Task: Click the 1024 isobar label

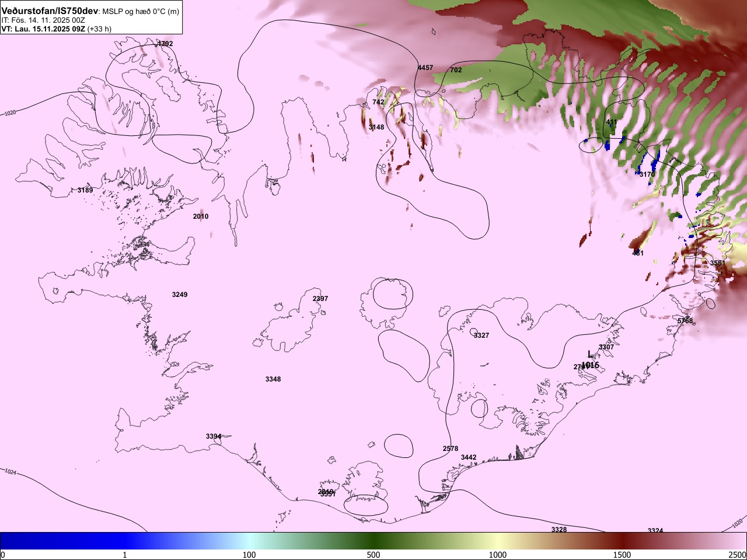Action: [11, 471]
